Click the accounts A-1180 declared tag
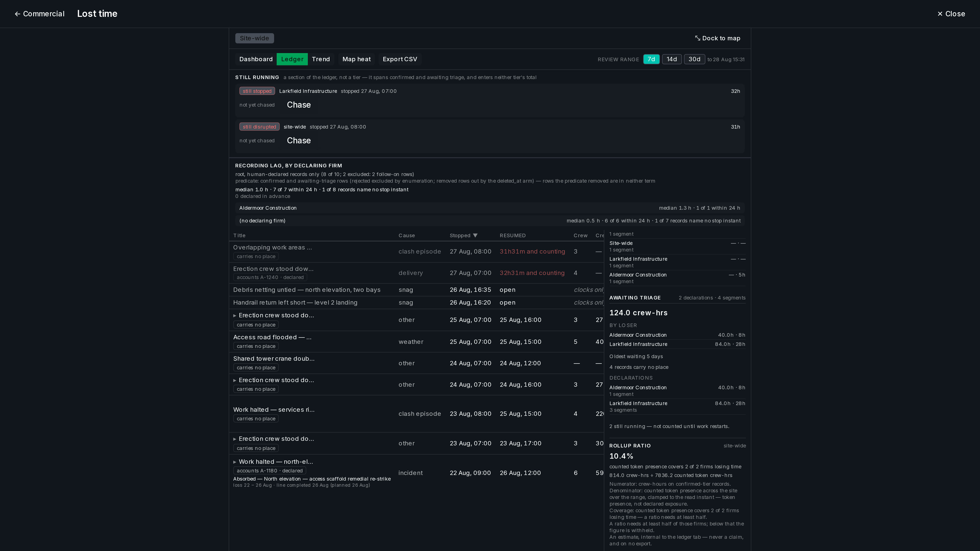Viewport: 980px width, 551px height. pyautogui.click(x=270, y=471)
